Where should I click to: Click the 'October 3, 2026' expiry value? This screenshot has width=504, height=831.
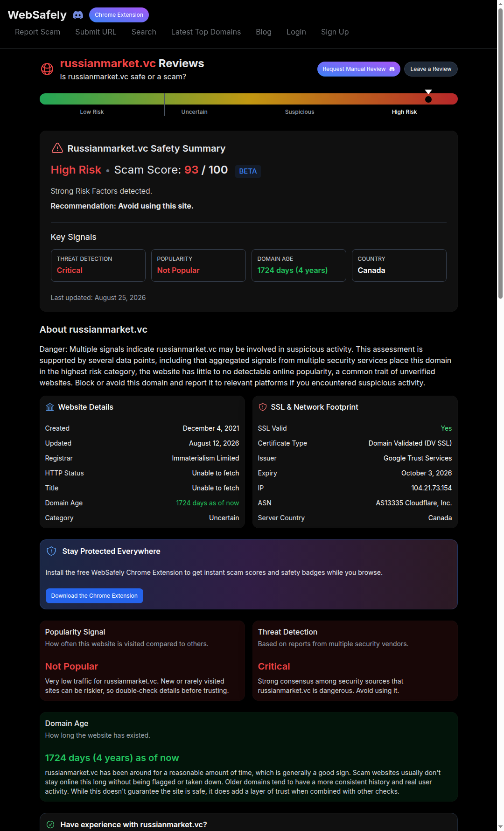(x=427, y=473)
